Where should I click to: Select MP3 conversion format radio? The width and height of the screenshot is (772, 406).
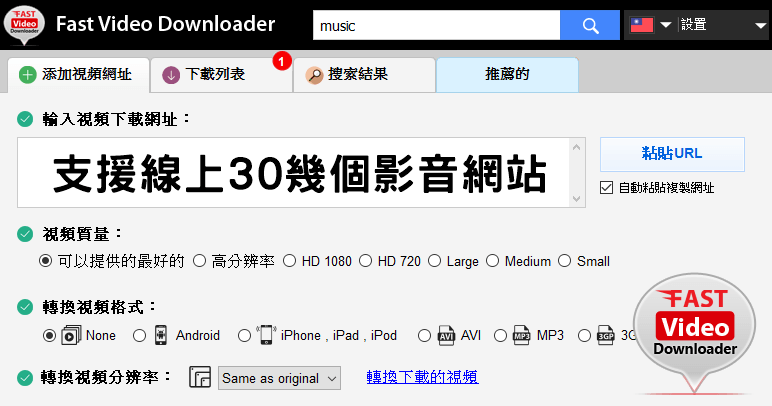pyautogui.click(x=500, y=336)
